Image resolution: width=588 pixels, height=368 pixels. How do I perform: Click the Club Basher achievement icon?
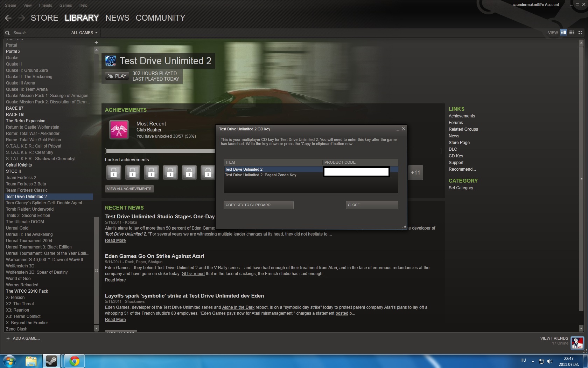click(119, 130)
